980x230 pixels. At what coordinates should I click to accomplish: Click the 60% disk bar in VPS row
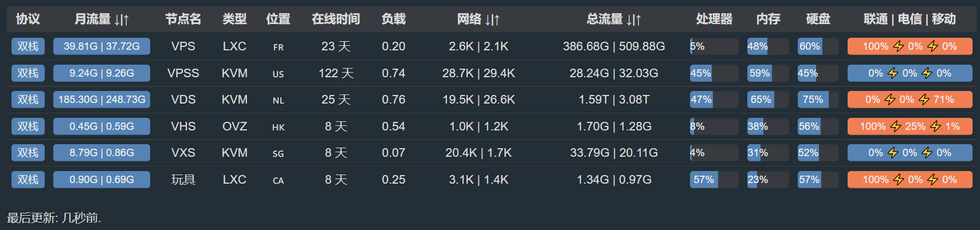(818, 46)
